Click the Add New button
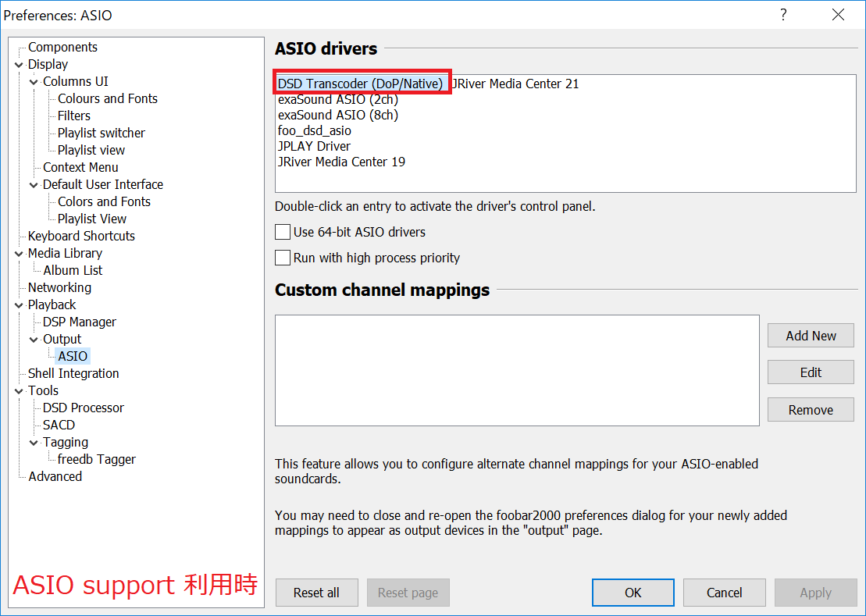 click(x=811, y=336)
